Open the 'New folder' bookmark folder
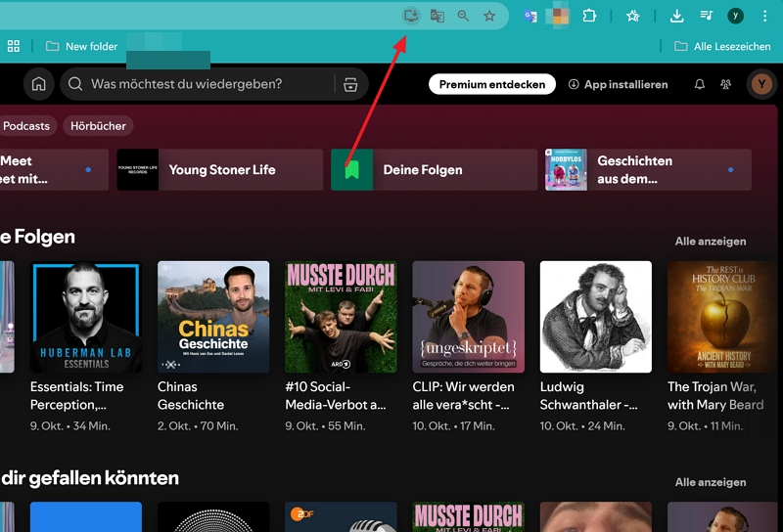The image size is (783, 532). (x=82, y=46)
